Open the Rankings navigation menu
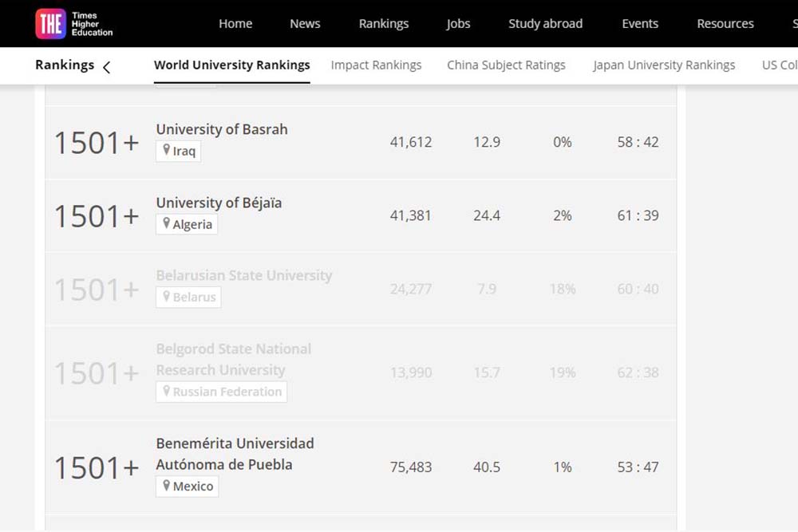The image size is (798, 532). pos(384,24)
